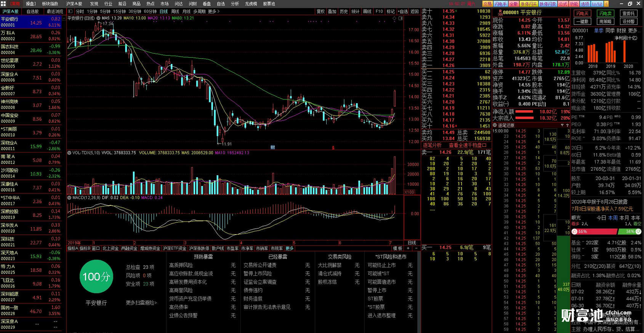Screen dimensions: 644x333
Task: Open the 更多 indicator tab at chart bottom
Action: (290, 248)
